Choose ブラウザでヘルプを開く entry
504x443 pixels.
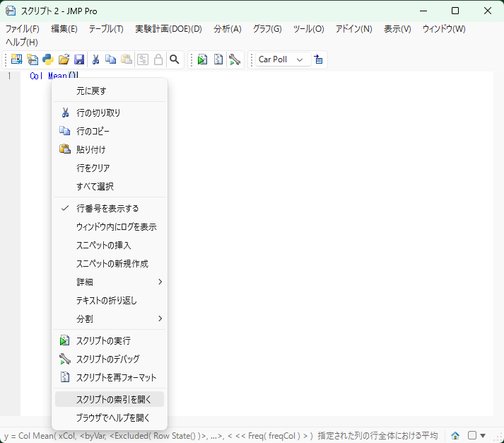tap(110, 418)
